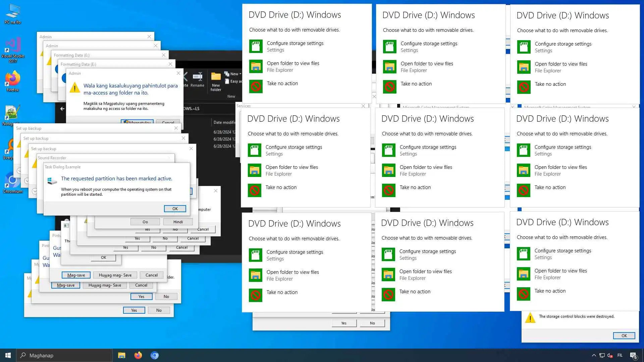644x362 pixels.
Task: Click the Date modified column header
Action: click(224, 122)
